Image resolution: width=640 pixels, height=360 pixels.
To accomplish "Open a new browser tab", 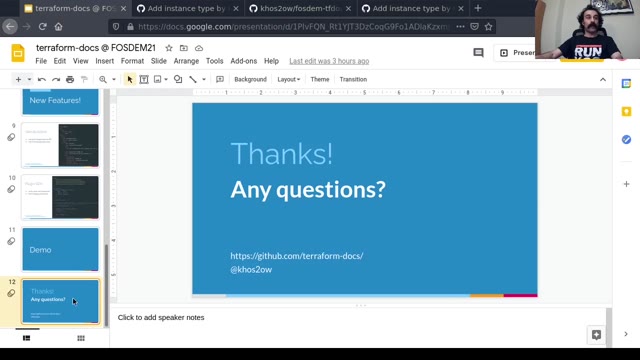I will (478, 8).
